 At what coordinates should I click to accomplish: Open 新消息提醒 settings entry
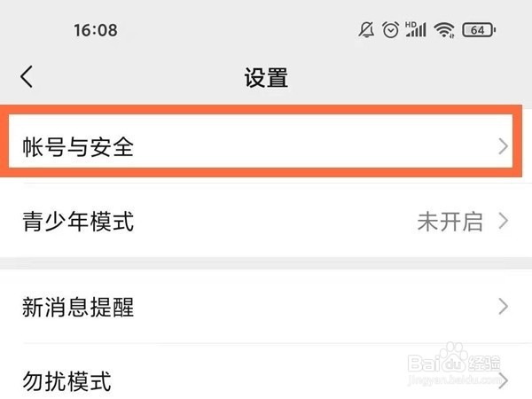pos(78,308)
